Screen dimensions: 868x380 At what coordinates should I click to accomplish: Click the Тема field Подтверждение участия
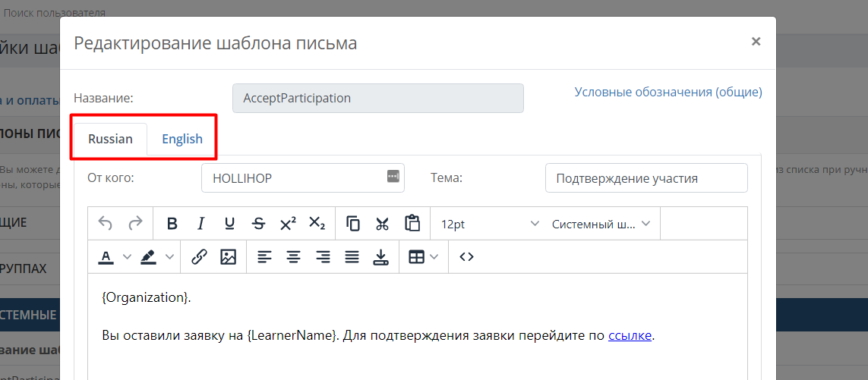coord(646,178)
